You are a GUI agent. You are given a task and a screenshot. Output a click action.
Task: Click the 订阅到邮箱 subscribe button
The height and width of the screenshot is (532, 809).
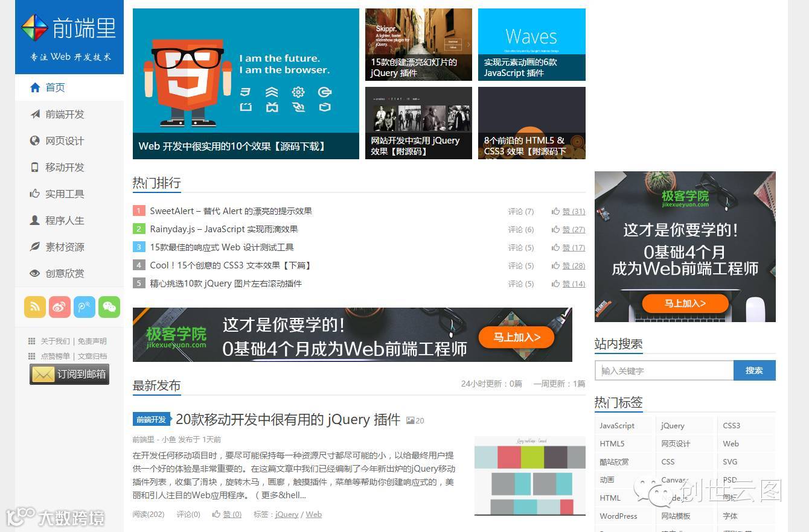69,374
